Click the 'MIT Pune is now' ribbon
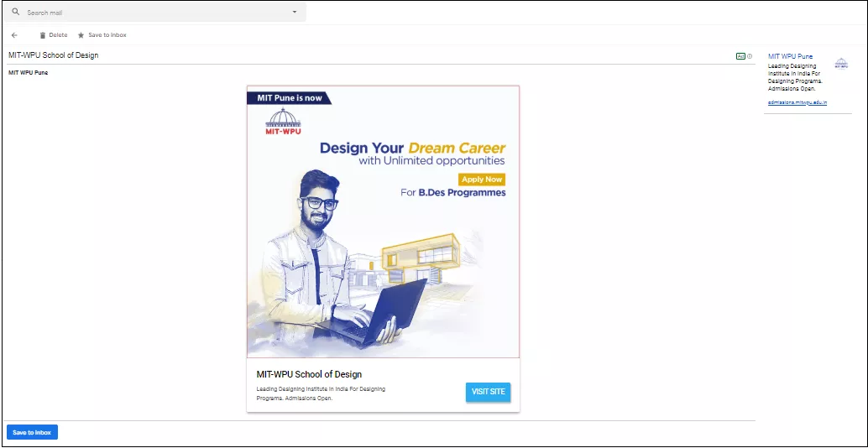The image size is (868, 448). point(289,98)
